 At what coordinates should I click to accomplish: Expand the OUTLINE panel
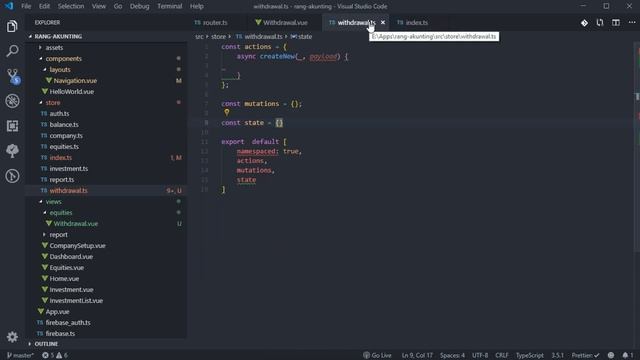click(46, 344)
